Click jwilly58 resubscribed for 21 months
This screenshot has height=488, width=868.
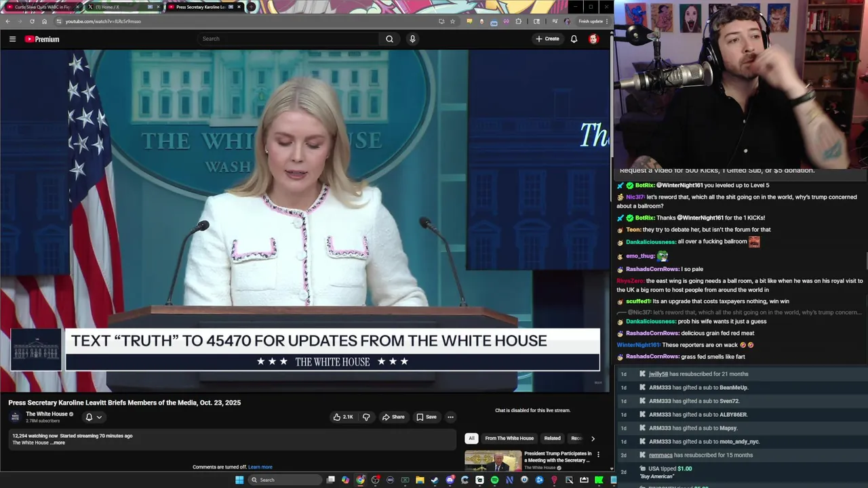(x=698, y=374)
